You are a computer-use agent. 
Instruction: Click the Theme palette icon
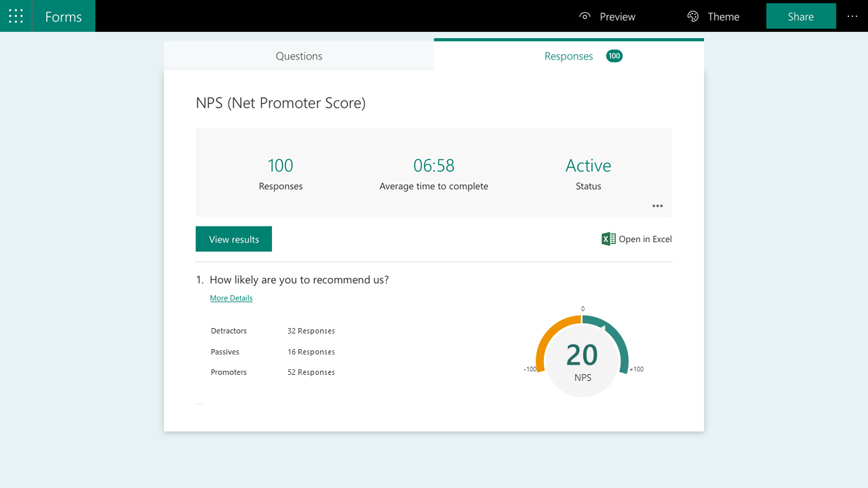692,16
